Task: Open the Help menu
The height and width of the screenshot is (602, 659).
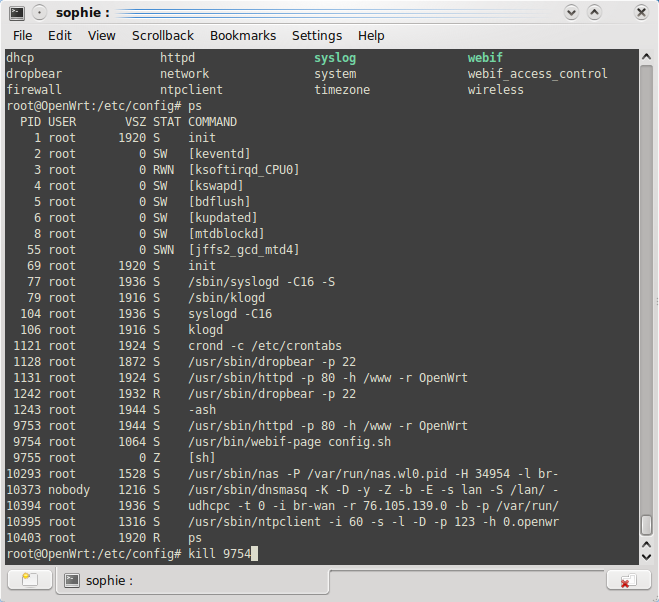Action: pos(371,36)
